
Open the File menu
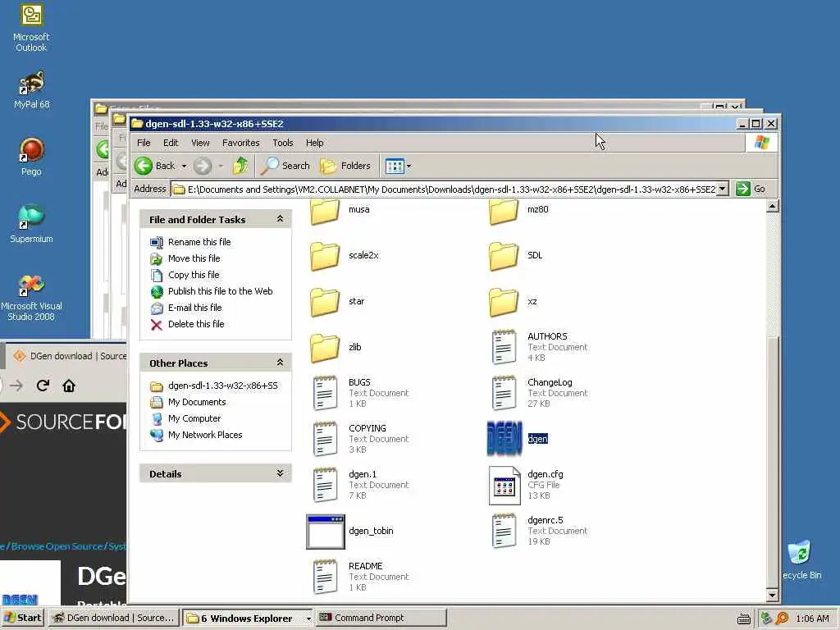(144, 143)
